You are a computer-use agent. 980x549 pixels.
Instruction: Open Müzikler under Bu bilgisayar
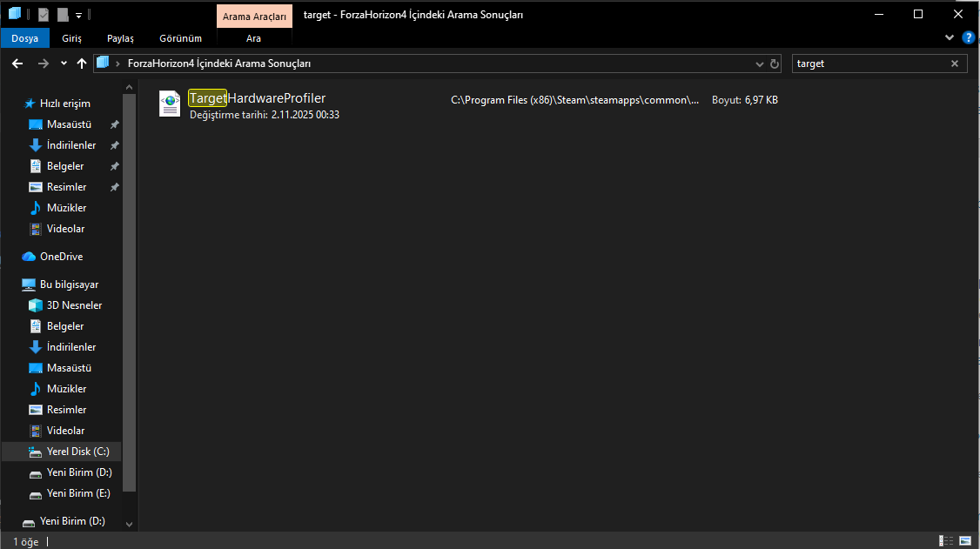pyautogui.click(x=66, y=389)
